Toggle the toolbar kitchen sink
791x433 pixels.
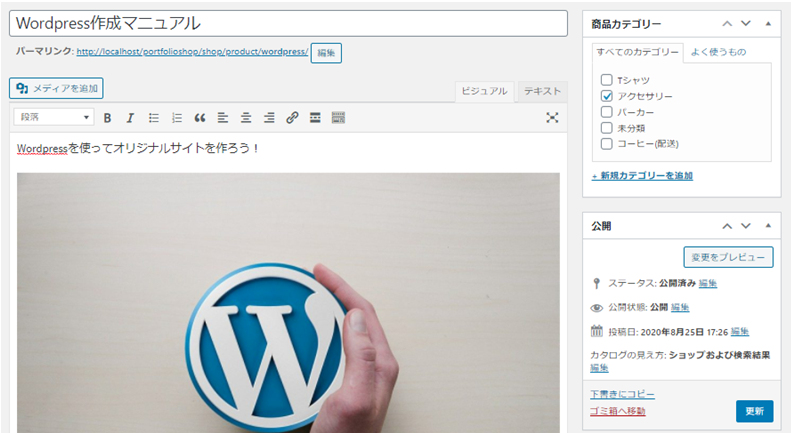[338, 118]
